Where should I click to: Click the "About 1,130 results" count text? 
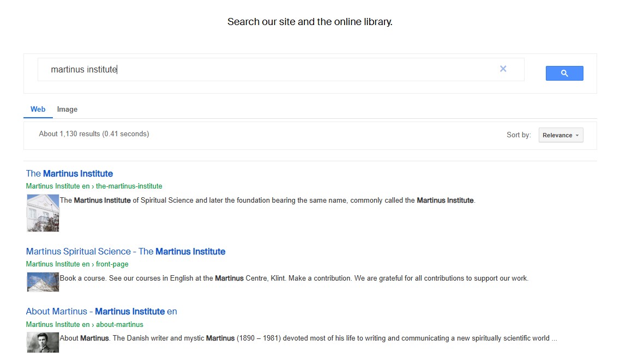click(x=94, y=134)
